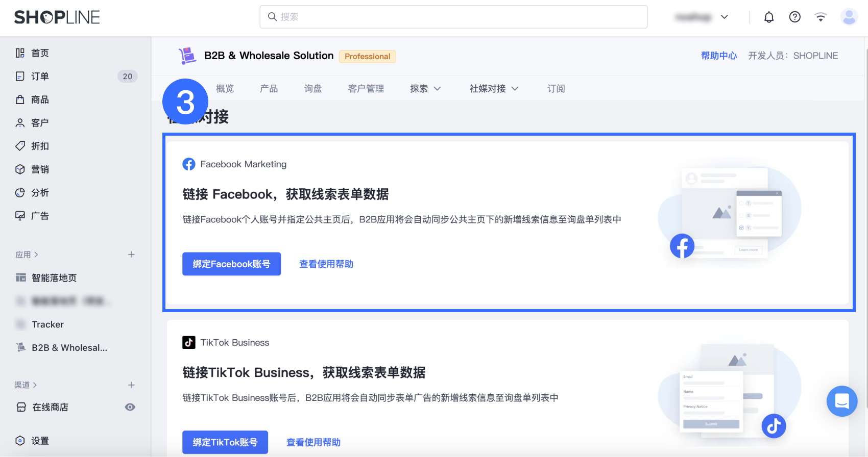The width and height of the screenshot is (868, 457).
Task: Click the Discounts (折扣) tag icon
Action: click(20, 146)
